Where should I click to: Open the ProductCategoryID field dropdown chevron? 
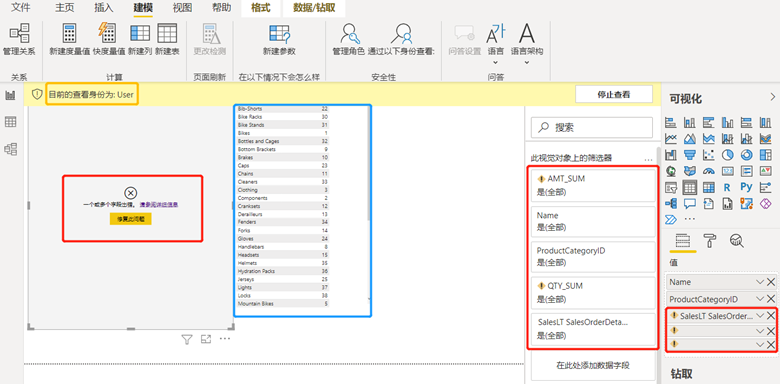coord(760,299)
